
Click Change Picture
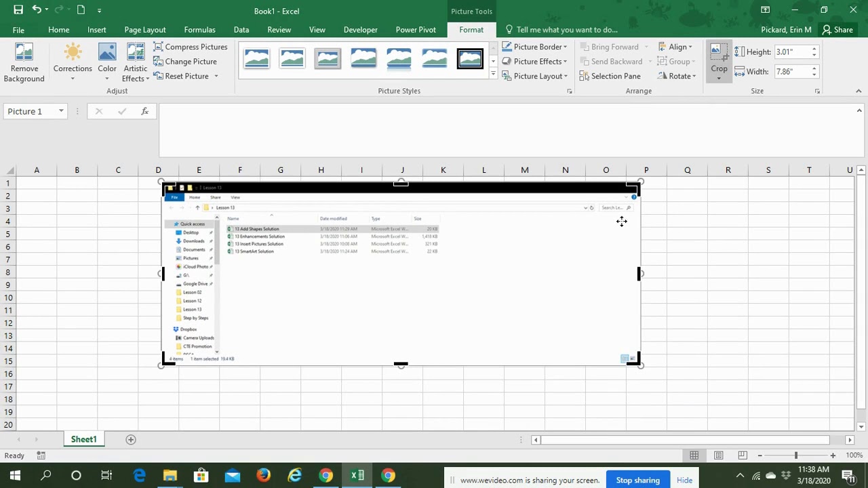point(185,62)
